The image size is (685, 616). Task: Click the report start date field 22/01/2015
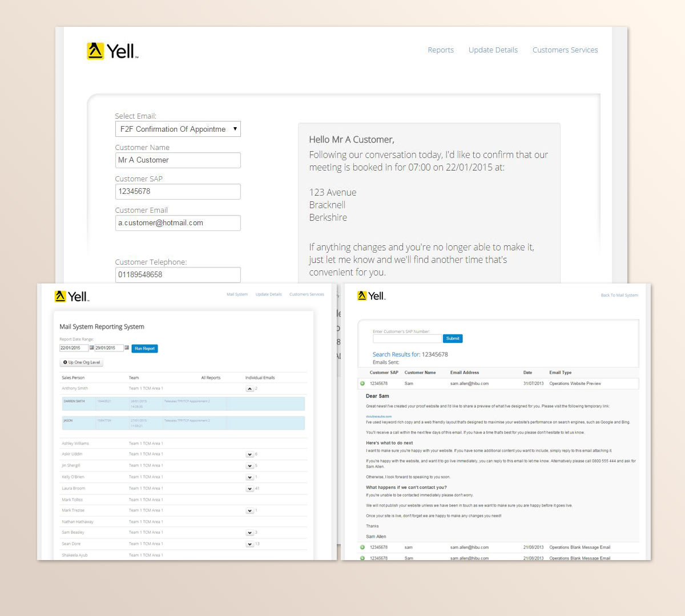pos(74,348)
